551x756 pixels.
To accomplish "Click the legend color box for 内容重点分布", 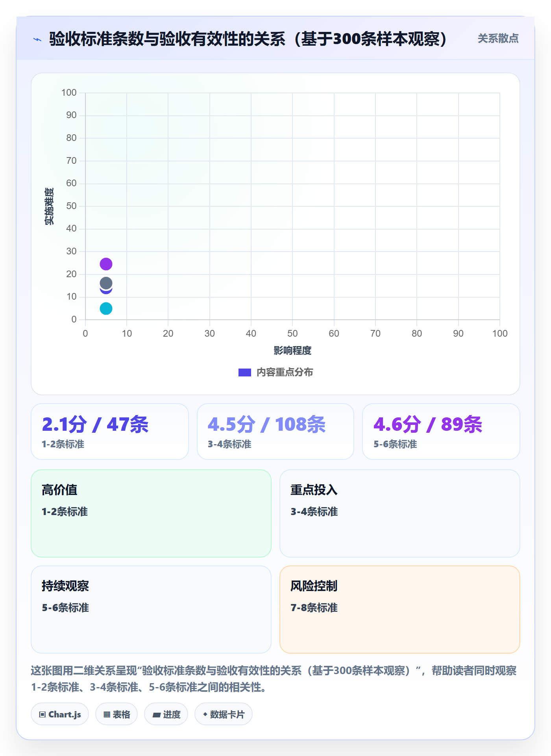I will [245, 372].
